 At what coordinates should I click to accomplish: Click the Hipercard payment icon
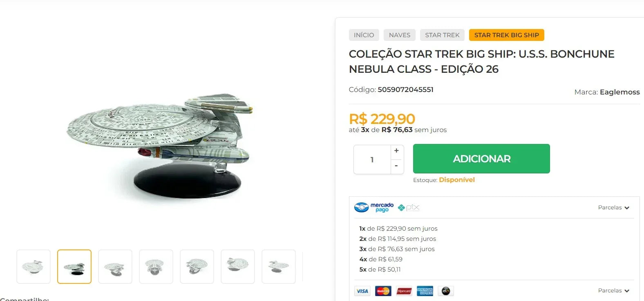click(404, 291)
